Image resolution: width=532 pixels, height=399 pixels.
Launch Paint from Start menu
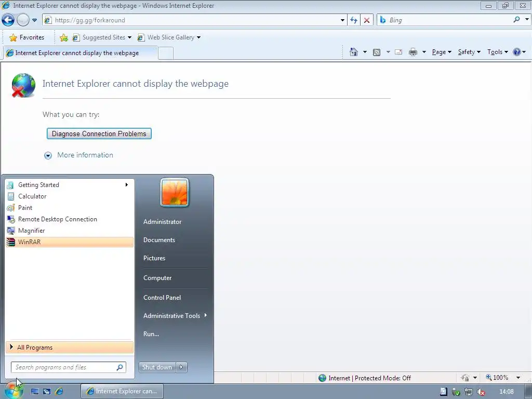(x=70, y=208)
